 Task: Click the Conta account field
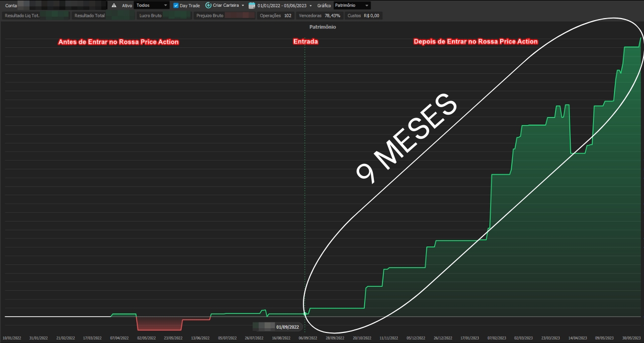[x=62, y=6]
